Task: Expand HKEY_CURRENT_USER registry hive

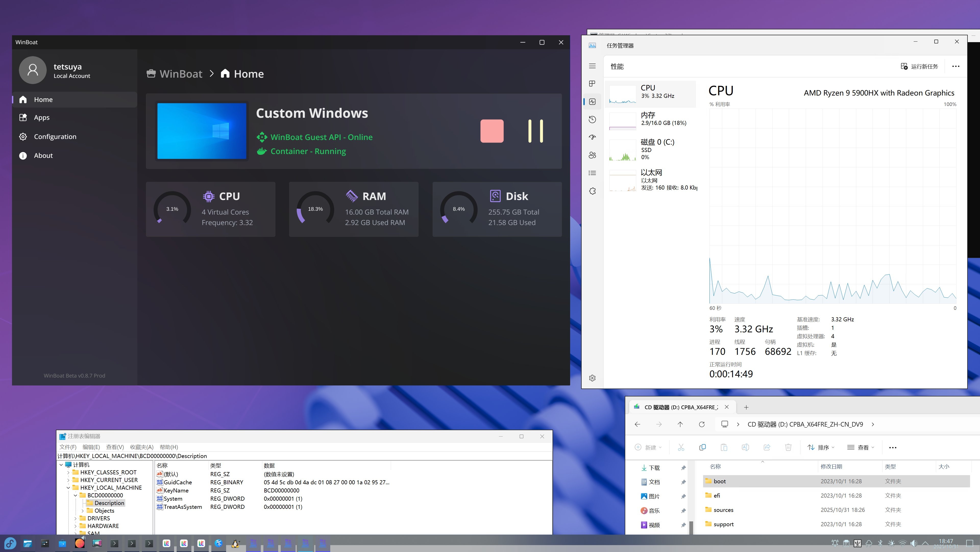Action: coord(68,480)
